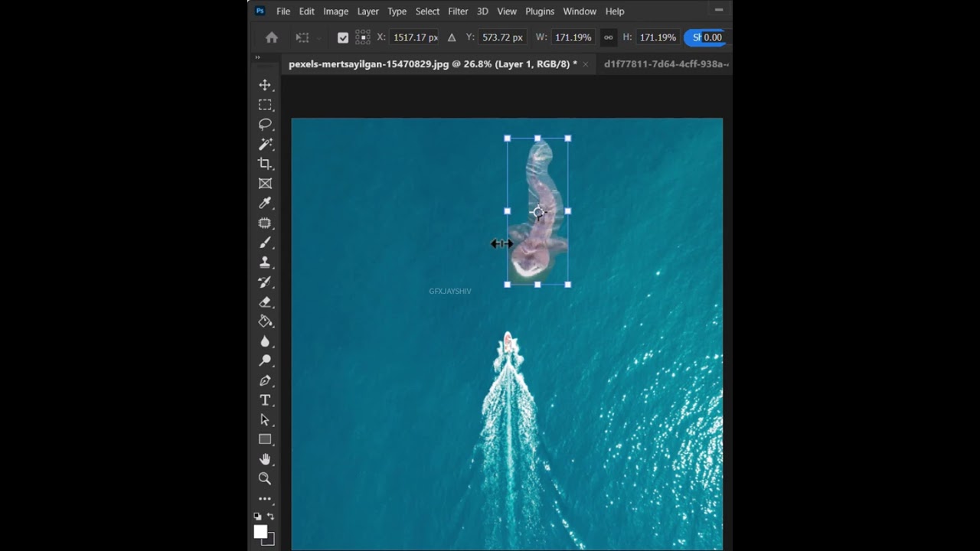This screenshot has height=551, width=980.
Task: Open the foreground color swatch
Action: [260, 531]
